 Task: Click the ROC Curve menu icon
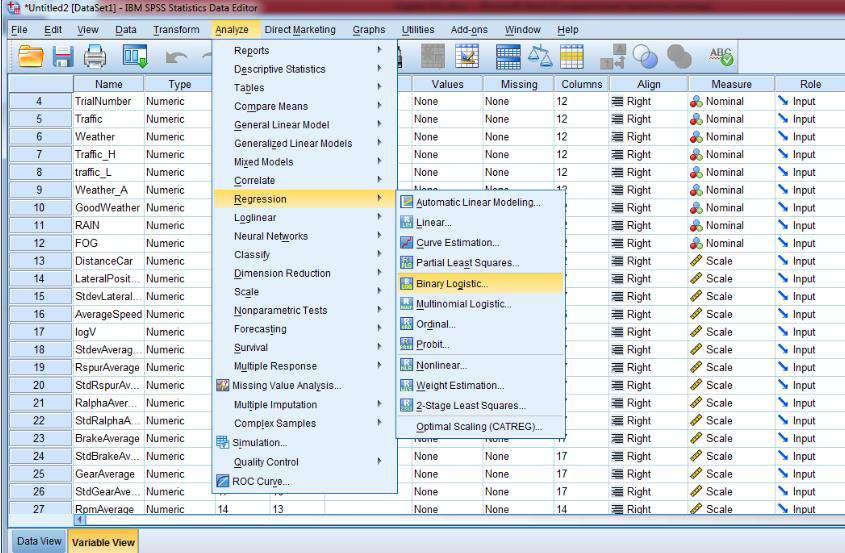click(223, 481)
